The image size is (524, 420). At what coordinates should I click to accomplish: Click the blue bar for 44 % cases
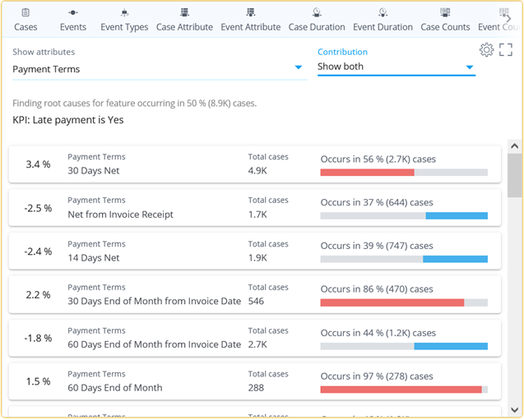451,346
